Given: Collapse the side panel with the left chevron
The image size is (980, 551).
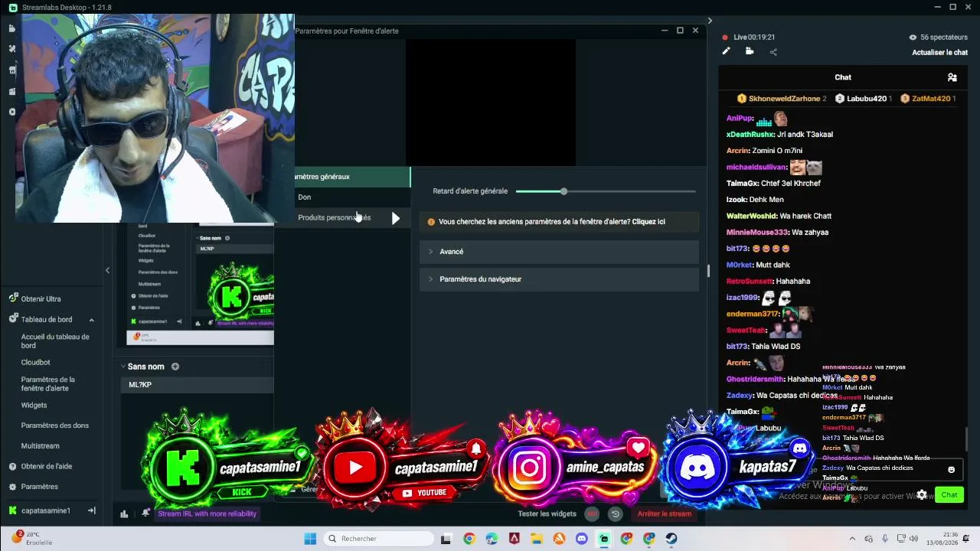Looking at the screenshot, I should click(x=107, y=270).
